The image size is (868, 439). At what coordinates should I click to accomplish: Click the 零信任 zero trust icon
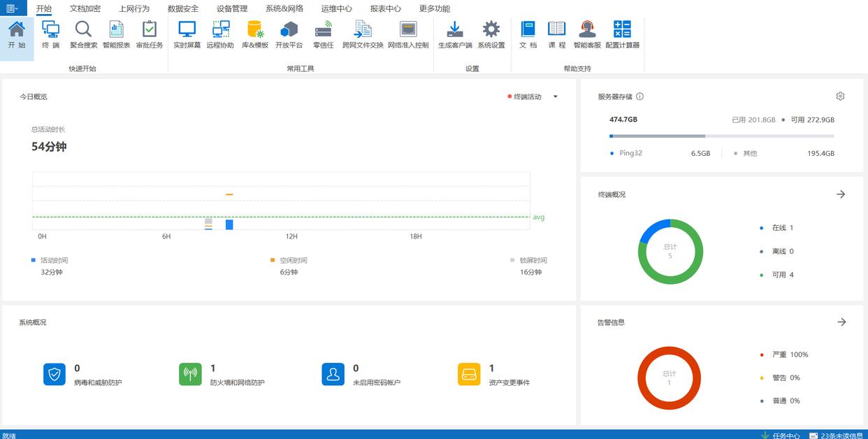(323, 35)
